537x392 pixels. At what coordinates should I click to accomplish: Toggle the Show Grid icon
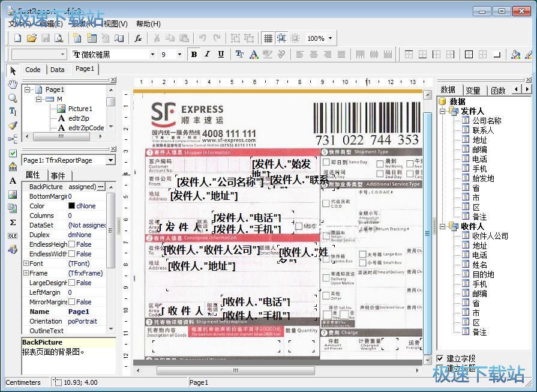coord(268,38)
